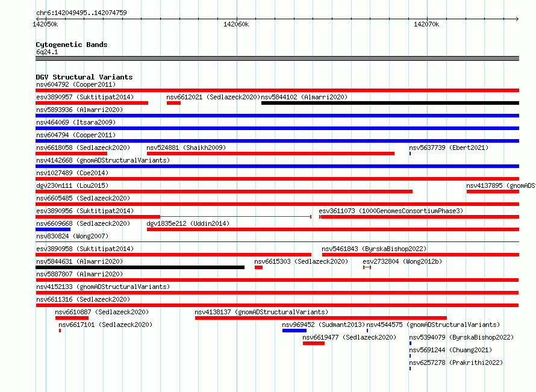Click nsv6609668 (Sedlazeck2020) label
This screenshot has width=536, height=392.
tap(83, 223)
